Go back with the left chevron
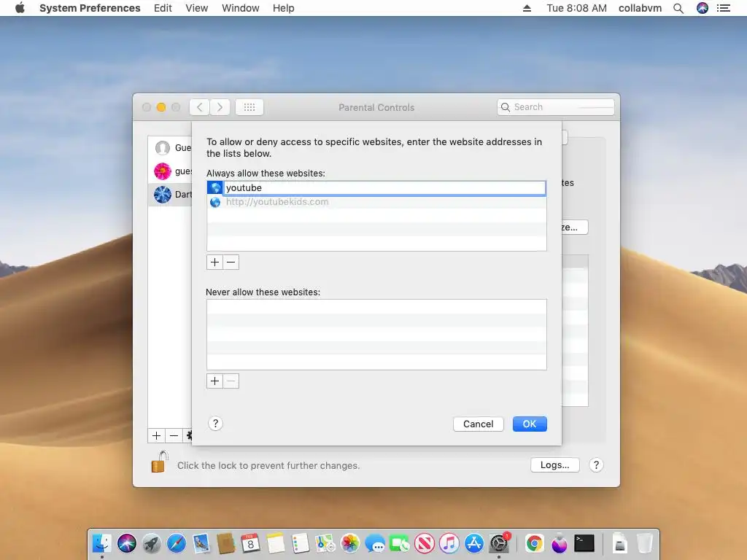Viewport: 747px width, 560px height. [x=200, y=107]
